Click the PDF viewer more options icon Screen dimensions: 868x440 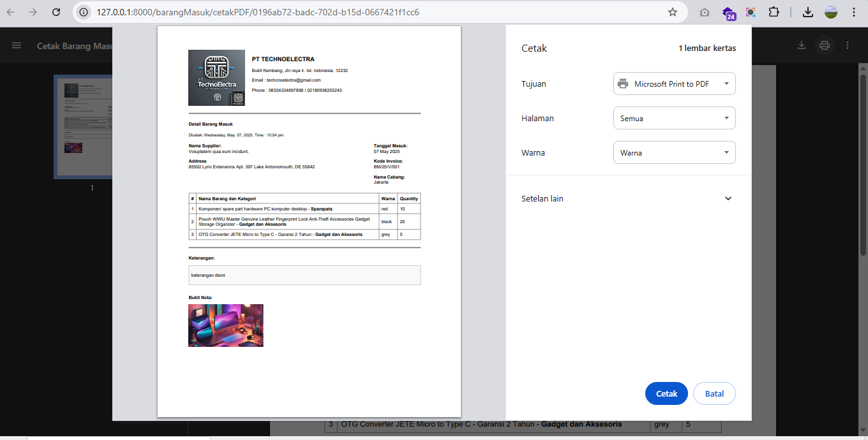[847, 45]
